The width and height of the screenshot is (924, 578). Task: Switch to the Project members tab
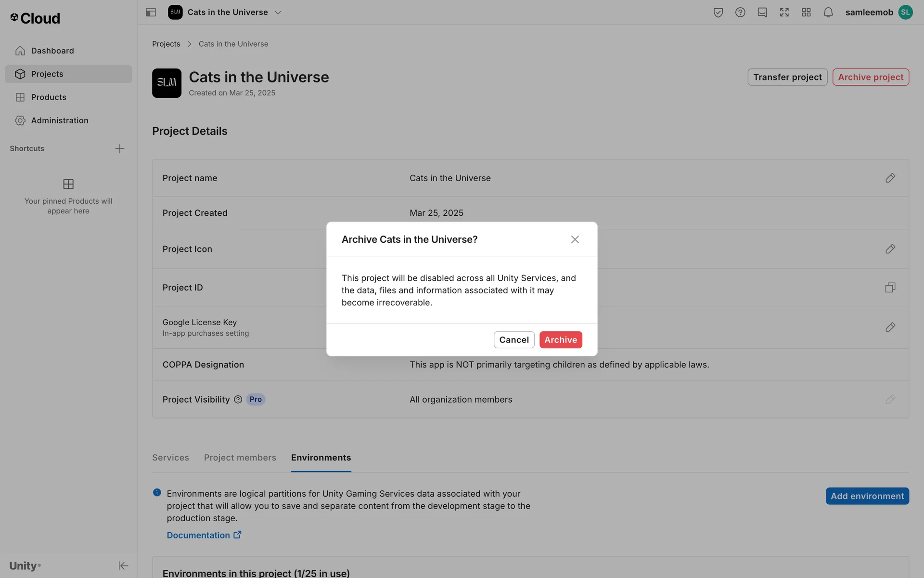coord(240,458)
